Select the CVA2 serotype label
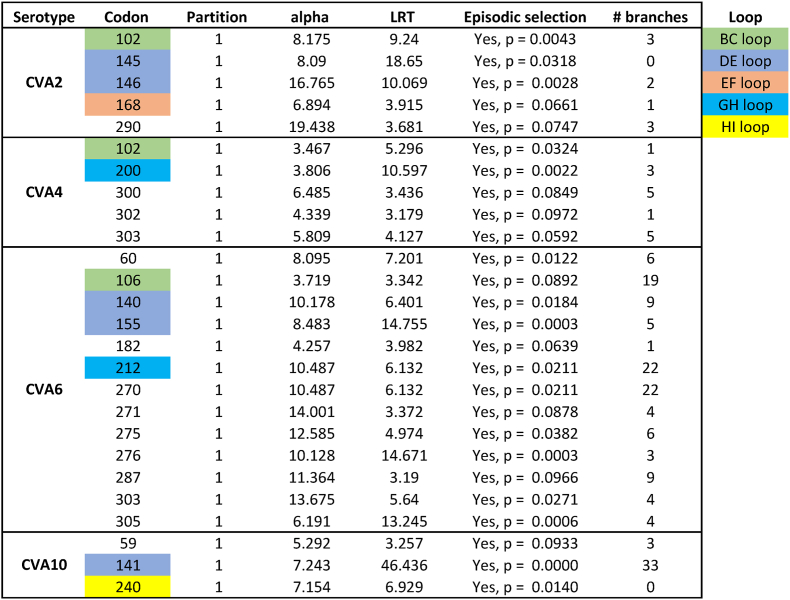The image size is (790, 600). 44,82
